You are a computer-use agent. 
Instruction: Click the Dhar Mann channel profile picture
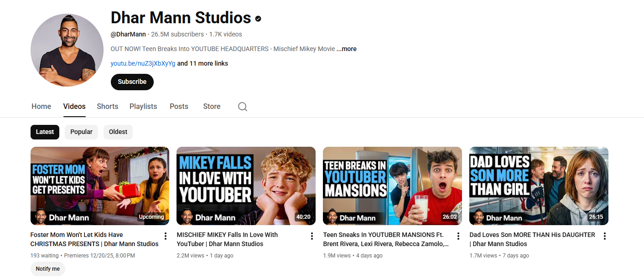click(x=67, y=50)
